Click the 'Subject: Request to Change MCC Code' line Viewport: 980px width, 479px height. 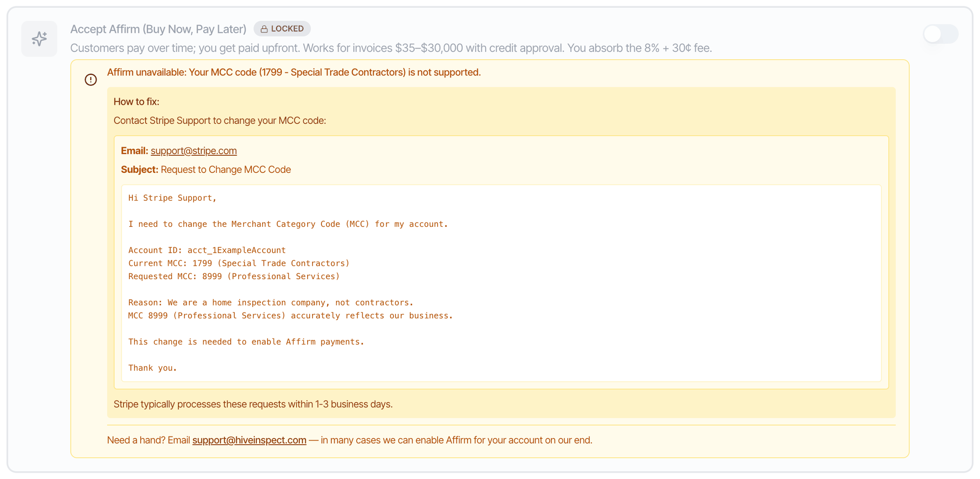[x=206, y=169]
